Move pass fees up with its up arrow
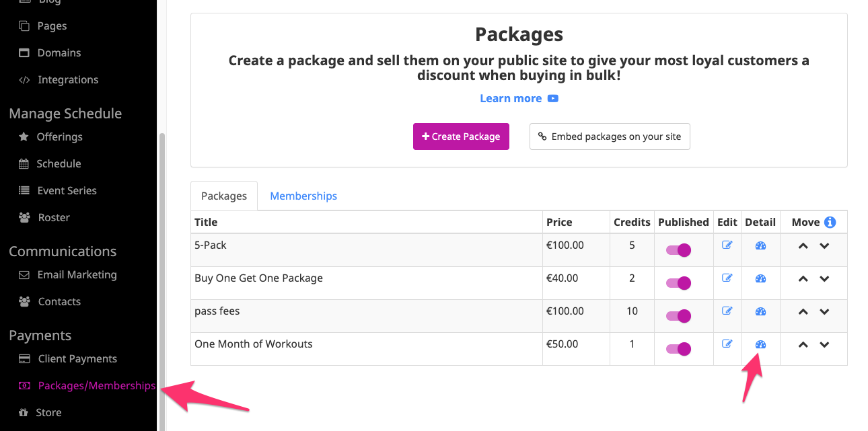 click(x=803, y=311)
